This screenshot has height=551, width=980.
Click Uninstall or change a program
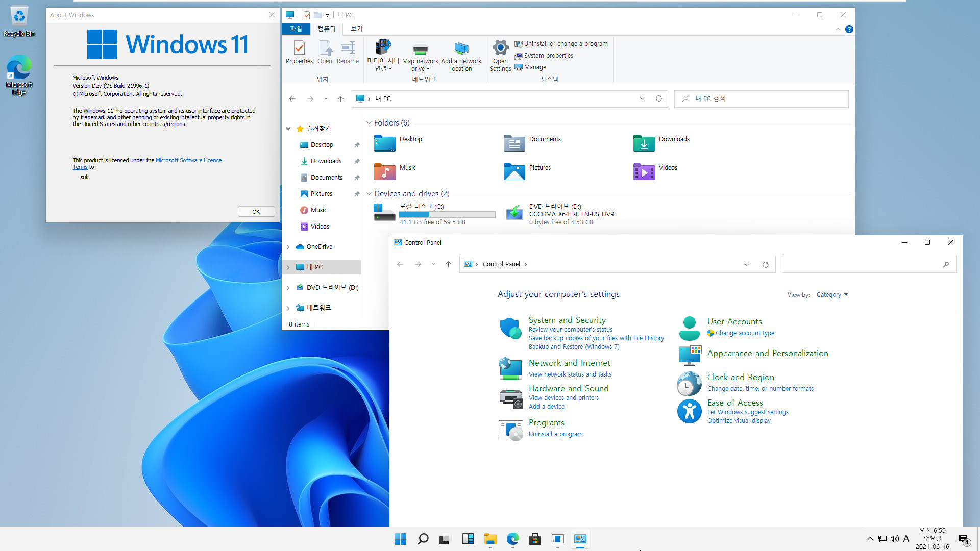(x=561, y=44)
